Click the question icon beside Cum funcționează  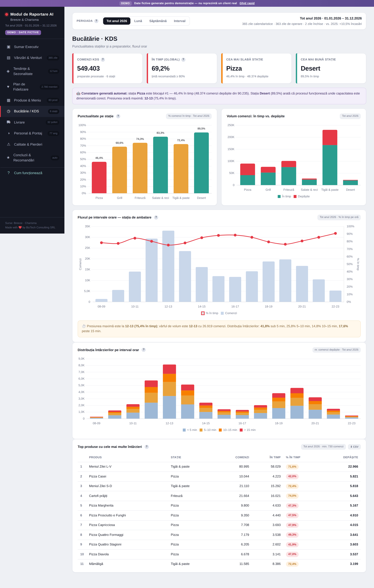[9, 173]
